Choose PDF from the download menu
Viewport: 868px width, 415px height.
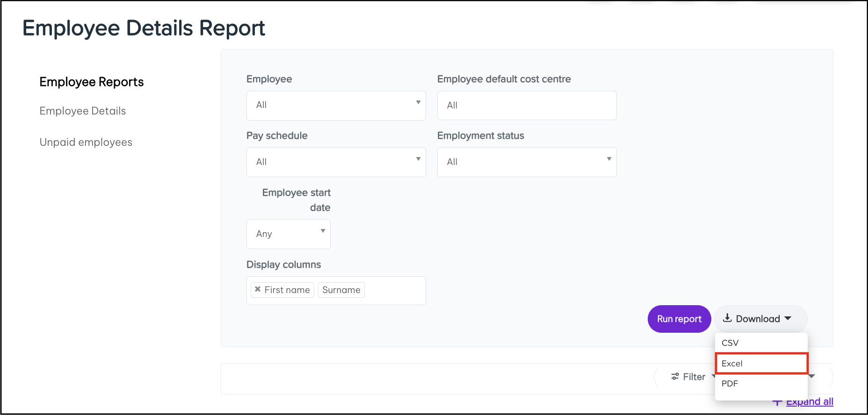(x=730, y=383)
